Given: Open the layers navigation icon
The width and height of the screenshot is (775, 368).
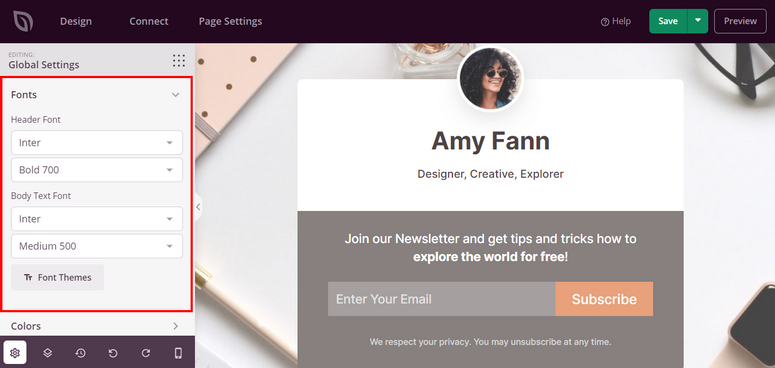Looking at the screenshot, I should click(x=47, y=353).
